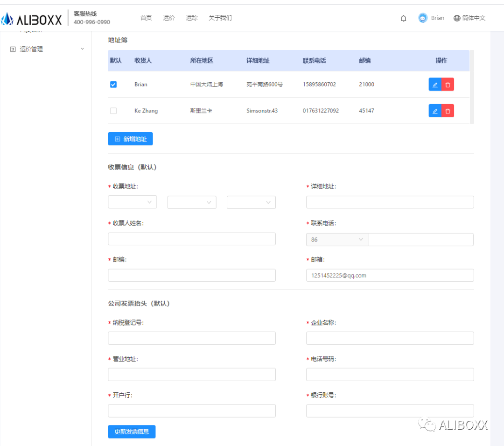
Task: Click the ALIBOXX logo
Action: click(32, 19)
